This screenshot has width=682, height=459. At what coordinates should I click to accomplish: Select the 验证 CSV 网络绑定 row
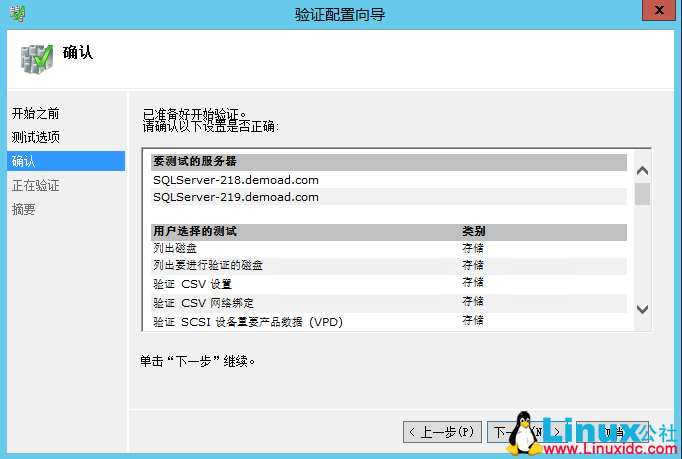tap(389, 303)
